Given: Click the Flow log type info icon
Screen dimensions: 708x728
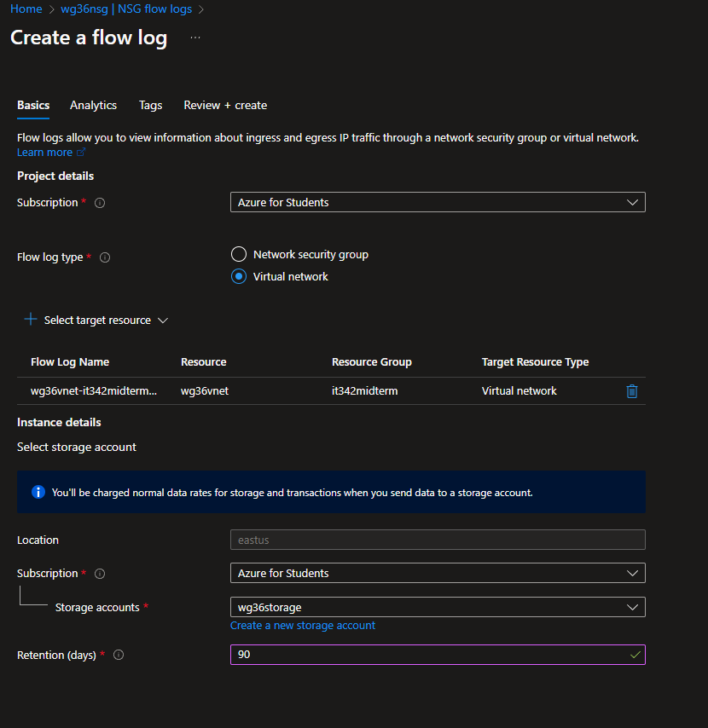Looking at the screenshot, I should coord(105,257).
